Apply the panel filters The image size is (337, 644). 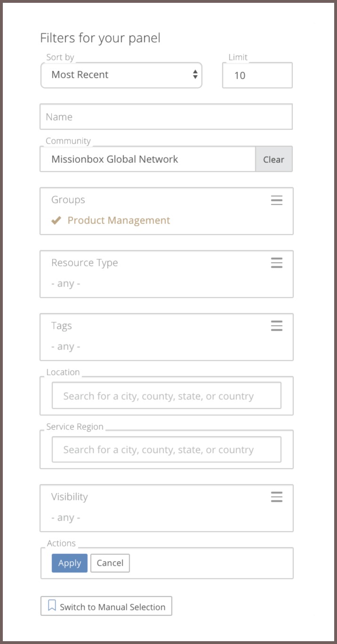[x=70, y=563]
